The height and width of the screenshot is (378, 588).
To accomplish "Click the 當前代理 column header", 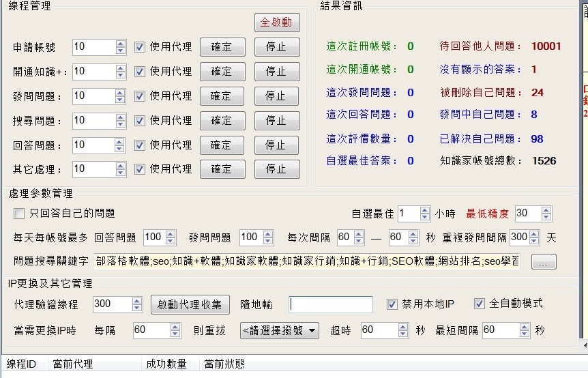I will point(73,364).
